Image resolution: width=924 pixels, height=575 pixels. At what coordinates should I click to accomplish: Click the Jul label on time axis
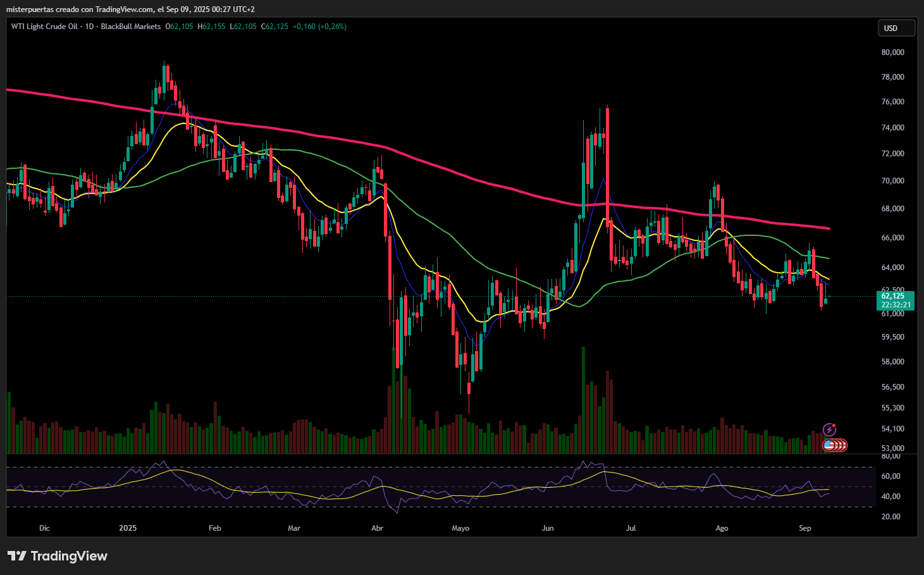pos(631,528)
